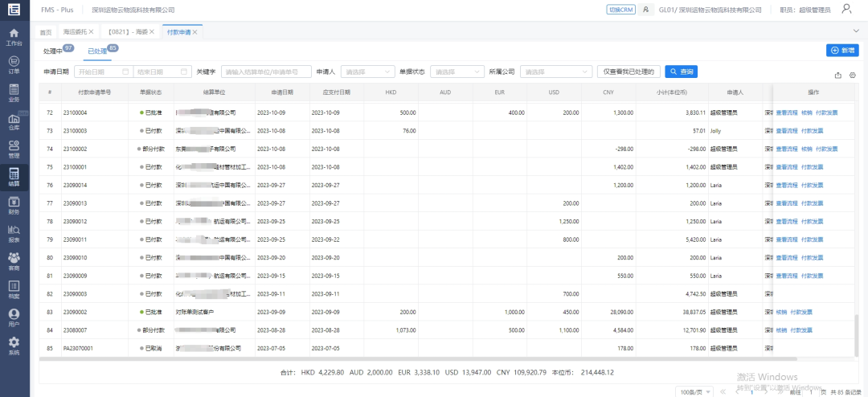
Task: Open the 订单 orders sidebar icon
Action: (x=14, y=65)
